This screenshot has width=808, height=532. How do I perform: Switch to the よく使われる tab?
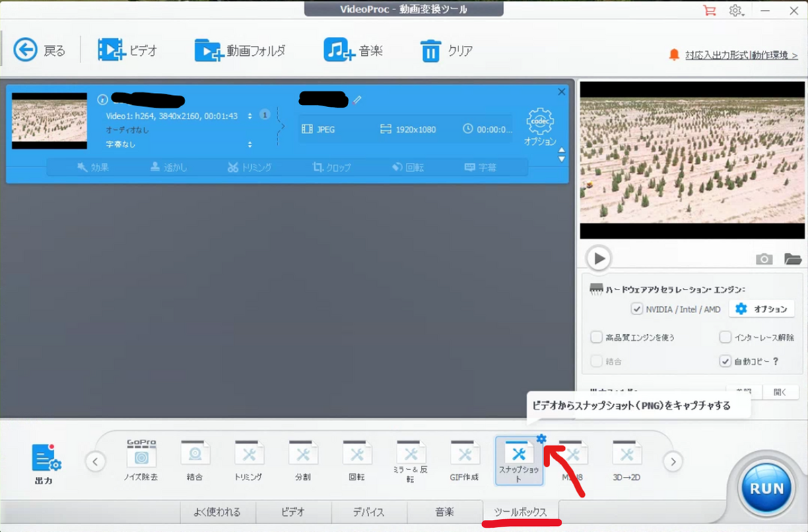tap(217, 512)
